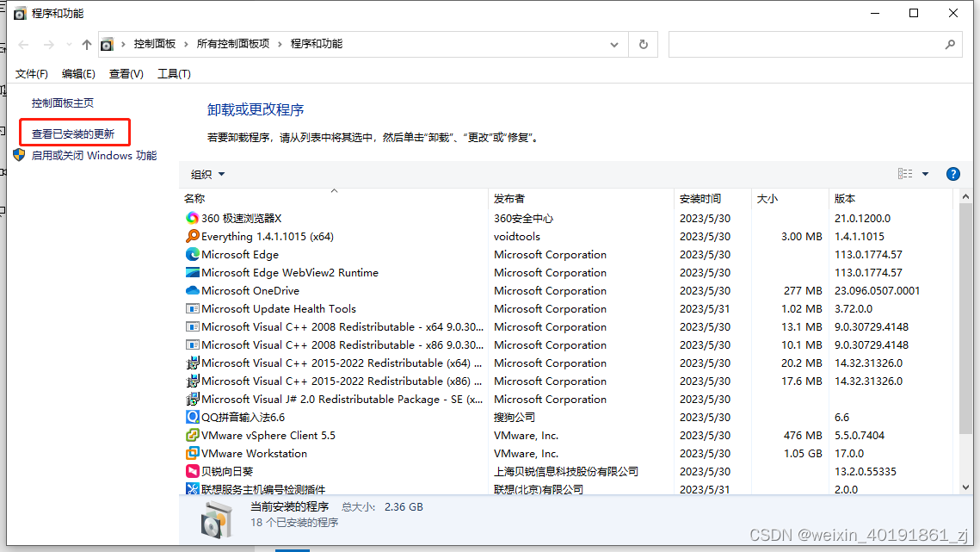Expand the view options dropdown arrow
This screenshot has width=980, height=552.
926,174
